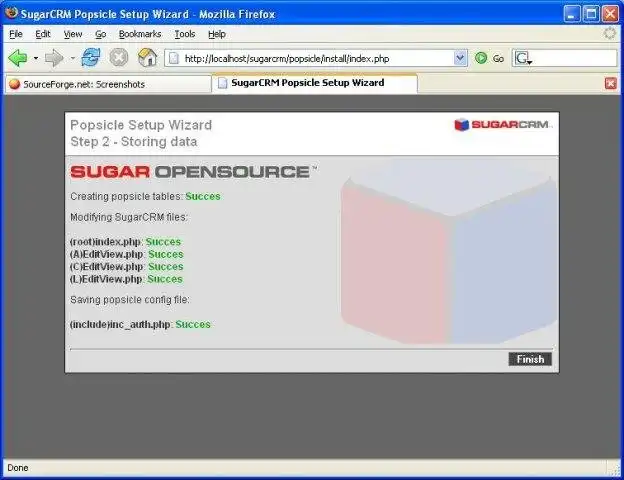Click the "Modifying SugarCRM files:" text
The height and width of the screenshot is (480, 624).
(x=129, y=217)
